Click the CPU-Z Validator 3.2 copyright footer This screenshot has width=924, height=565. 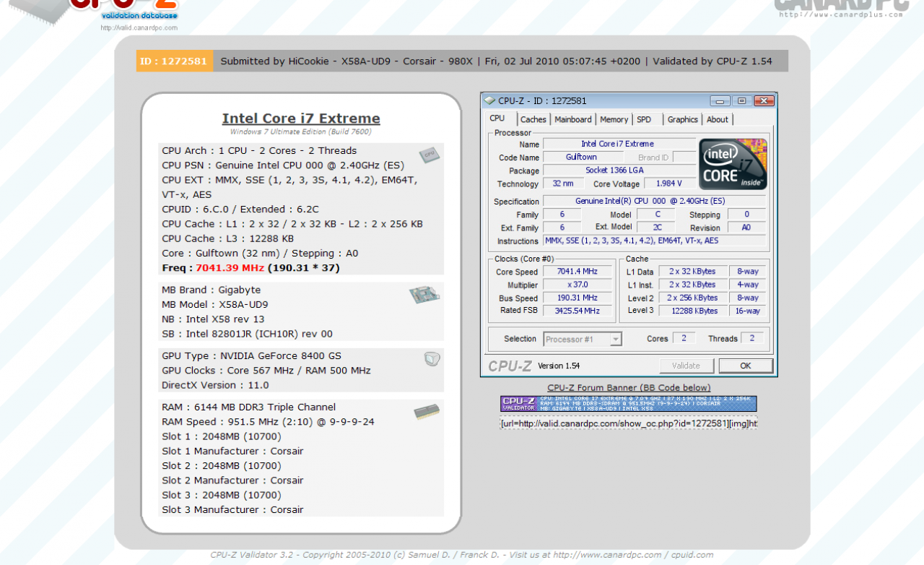click(x=462, y=555)
